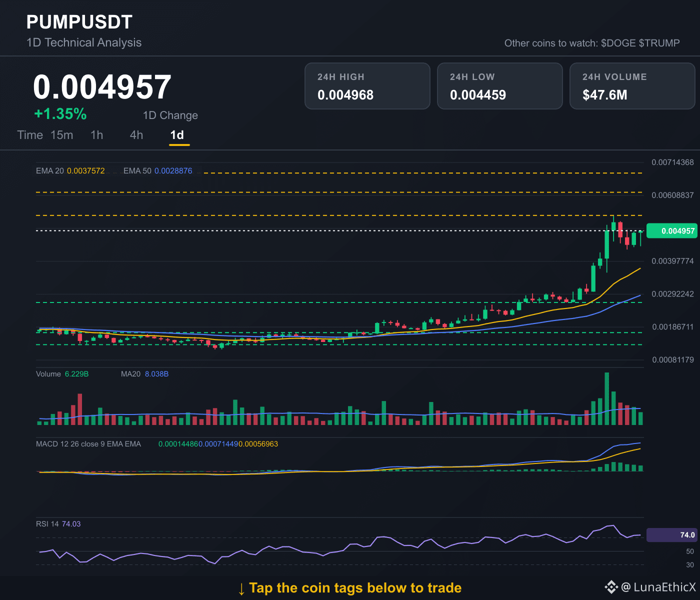Click the MA20 value 8.038B
The height and width of the screenshot is (600, 700).
(x=157, y=374)
